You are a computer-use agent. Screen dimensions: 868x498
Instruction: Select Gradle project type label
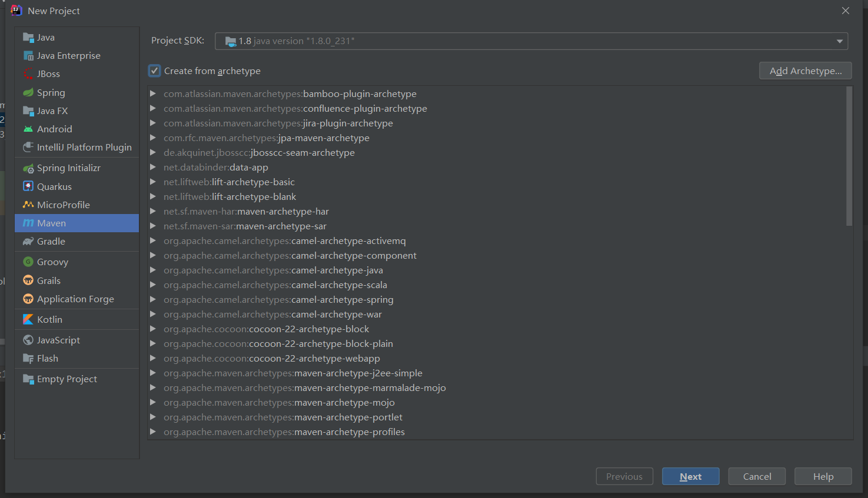tap(51, 241)
